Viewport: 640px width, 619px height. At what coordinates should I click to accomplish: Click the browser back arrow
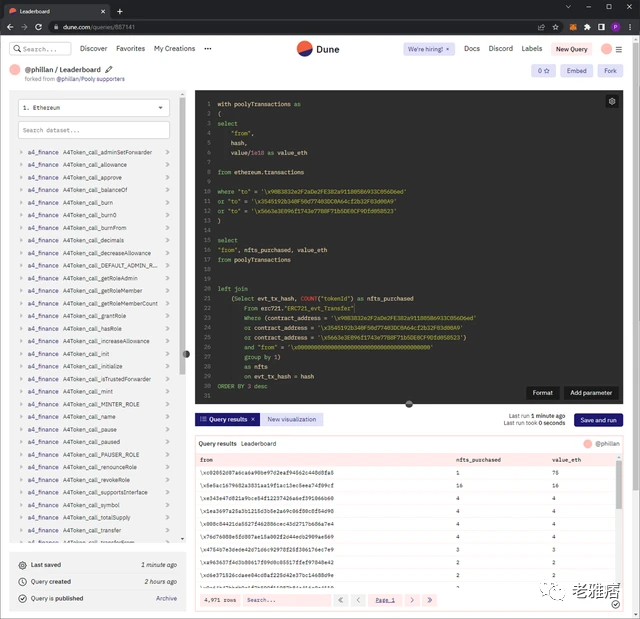(10, 27)
